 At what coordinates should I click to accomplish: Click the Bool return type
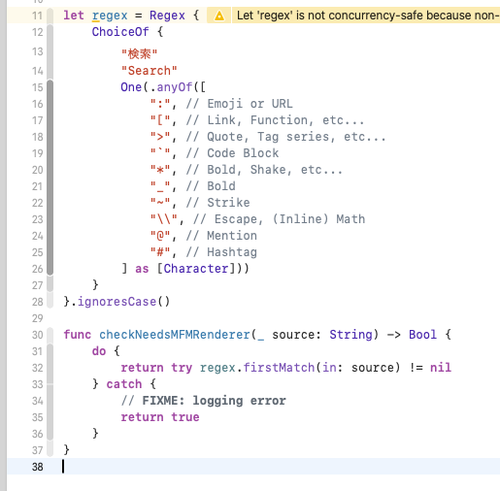tap(423, 335)
